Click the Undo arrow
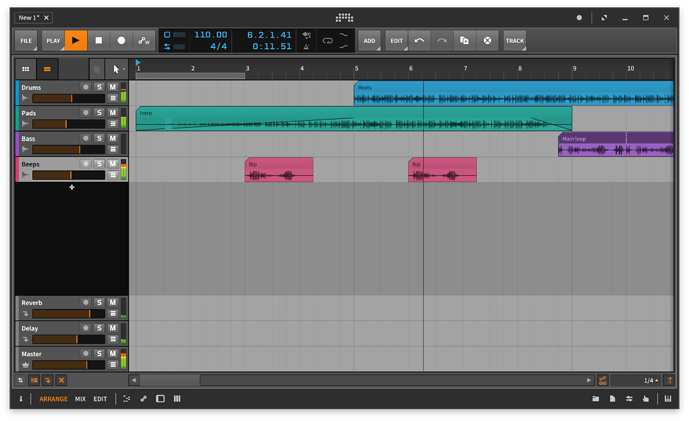This screenshot has height=421, width=689. pos(419,40)
